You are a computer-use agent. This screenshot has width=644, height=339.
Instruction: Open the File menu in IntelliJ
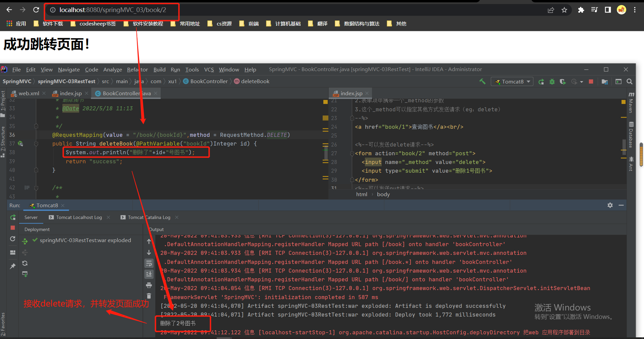click(16, 69)
